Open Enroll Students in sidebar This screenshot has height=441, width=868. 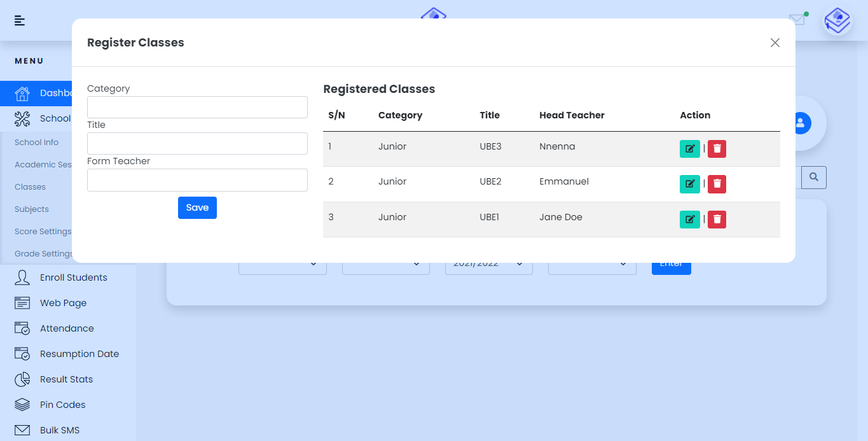[73, 277]
